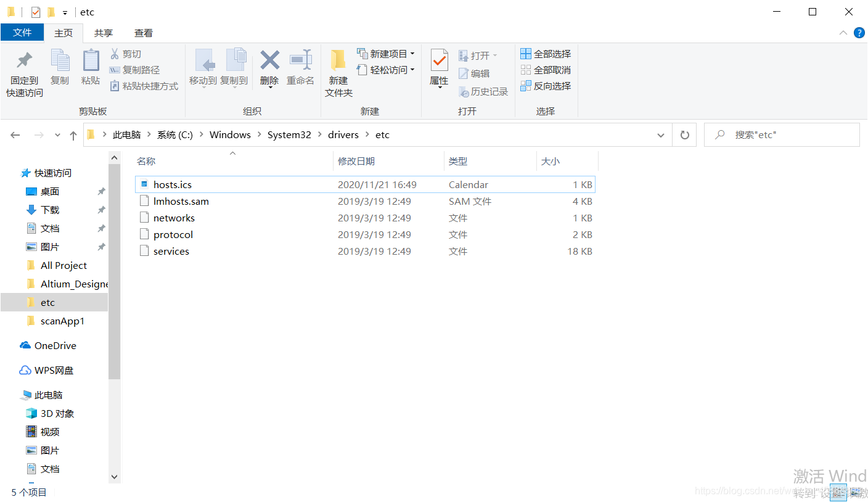
Task: Open the quick access toolbar customize dropdown
Action: click(x=65, y=12)
